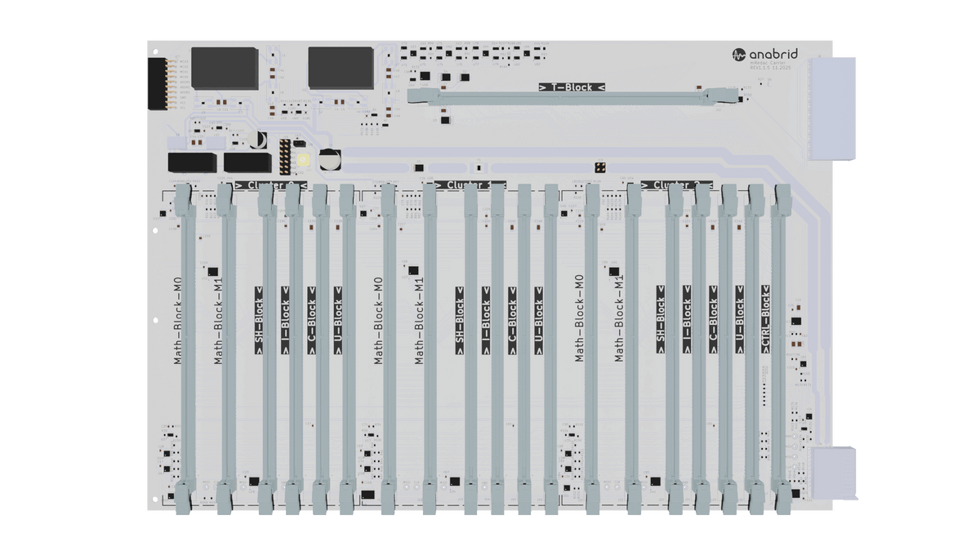
Task: Click the U-Block label in Cluster 1
Action: [539, 320]
